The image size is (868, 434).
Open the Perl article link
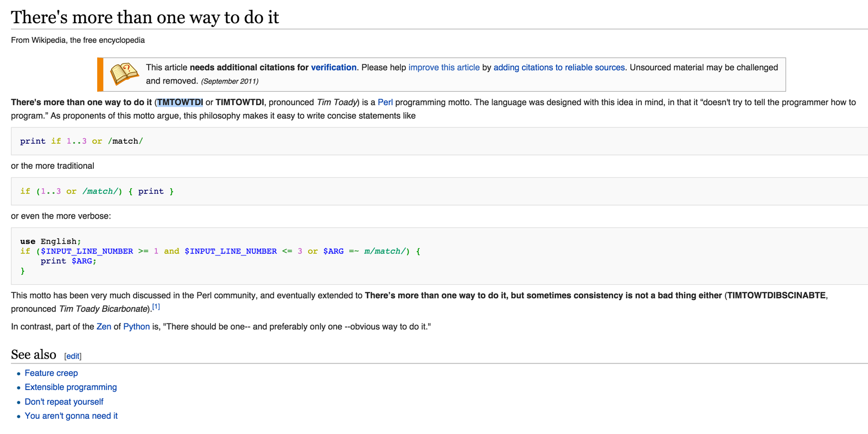[385, 102]
